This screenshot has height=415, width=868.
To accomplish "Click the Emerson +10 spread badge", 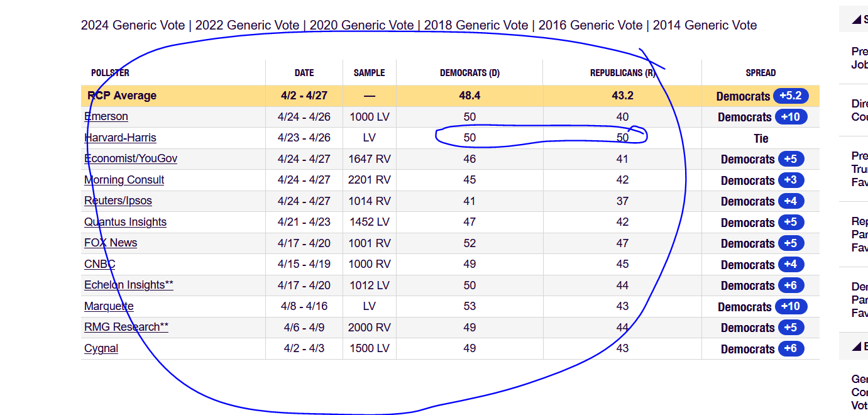I will 791,117.
